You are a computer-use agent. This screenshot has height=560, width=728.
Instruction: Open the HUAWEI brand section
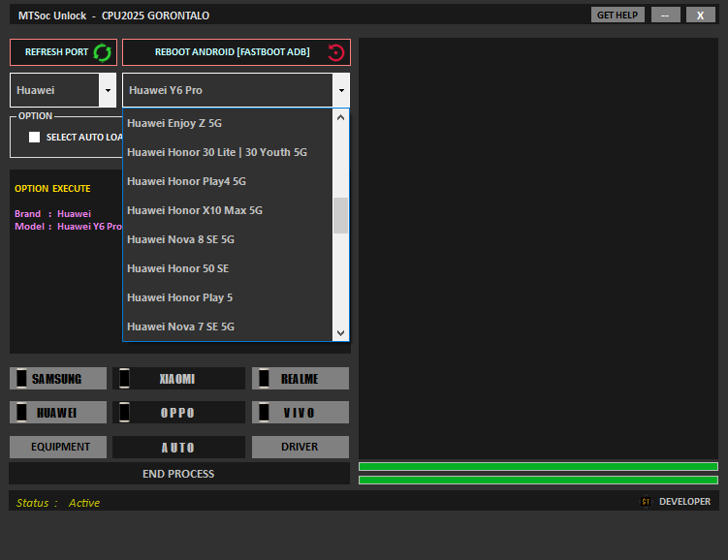pos(58,412)
